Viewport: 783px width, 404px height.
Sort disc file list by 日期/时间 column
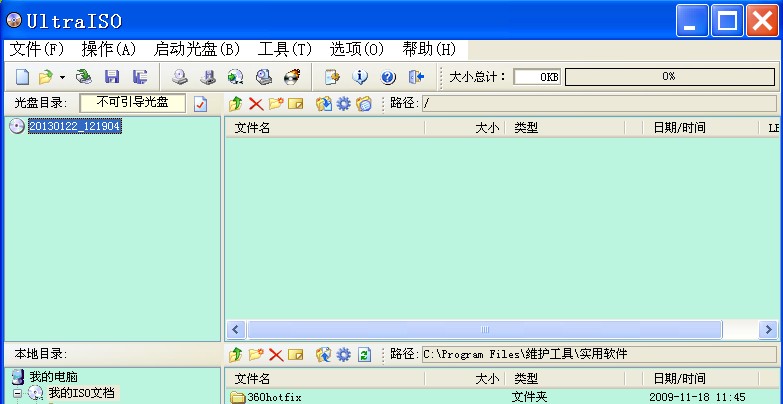pyautogui.click(x=701, y=128)
